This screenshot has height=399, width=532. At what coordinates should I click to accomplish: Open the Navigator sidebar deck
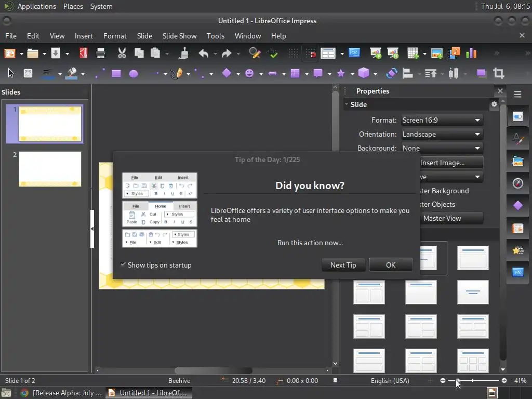tap(518, 183)
